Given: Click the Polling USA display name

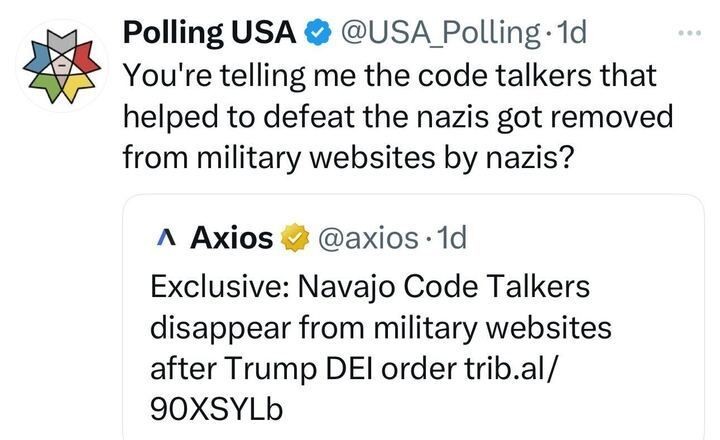Looking at the screenshot, I should pyautogui.click(x=208, y=32).
